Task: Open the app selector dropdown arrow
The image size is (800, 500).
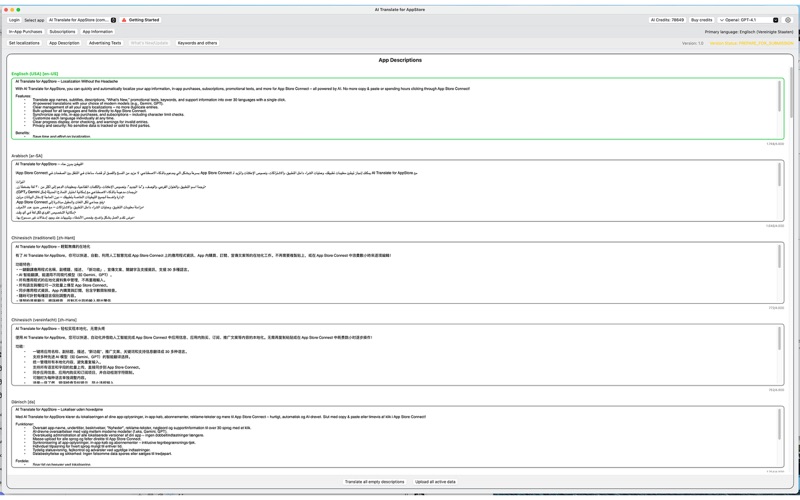Action: pos(113,20)
